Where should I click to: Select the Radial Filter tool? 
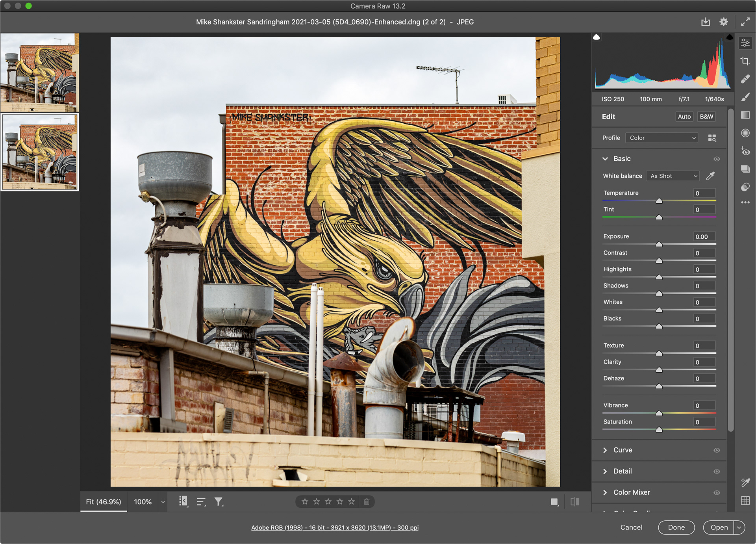745,133
